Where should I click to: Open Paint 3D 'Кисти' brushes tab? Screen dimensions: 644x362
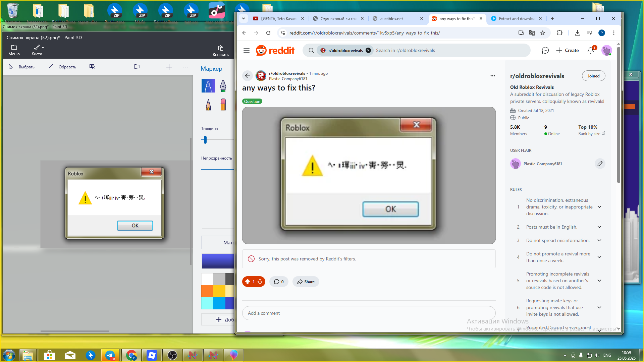(37, 50)
